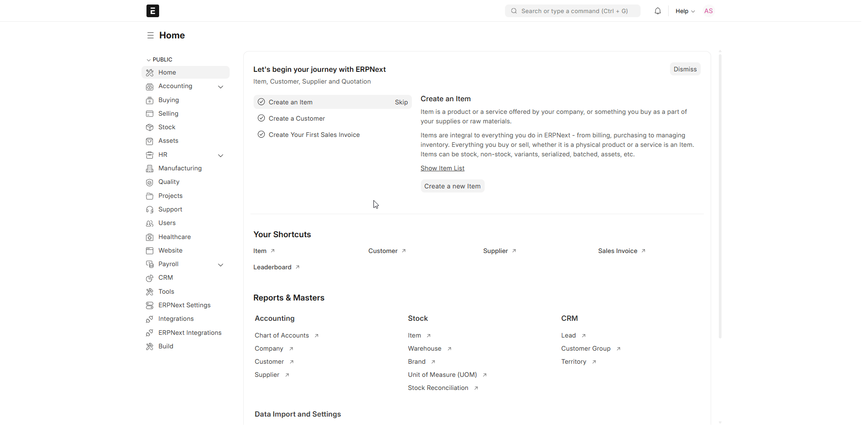
Task: Open the Home workspace in sidebar
Action: coord(185,72)
